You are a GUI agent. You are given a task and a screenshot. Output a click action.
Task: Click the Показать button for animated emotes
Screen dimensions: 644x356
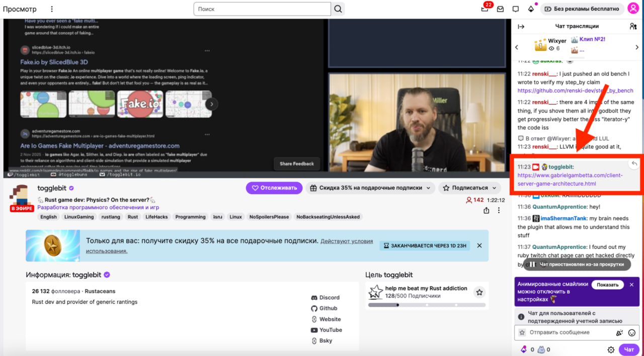(x=608, y=285)
